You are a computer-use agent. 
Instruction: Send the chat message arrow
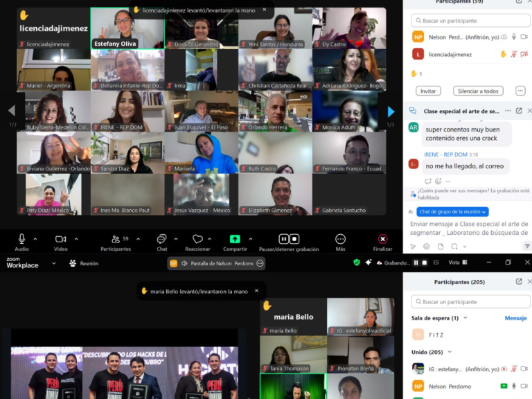click(x=526, y=247)
